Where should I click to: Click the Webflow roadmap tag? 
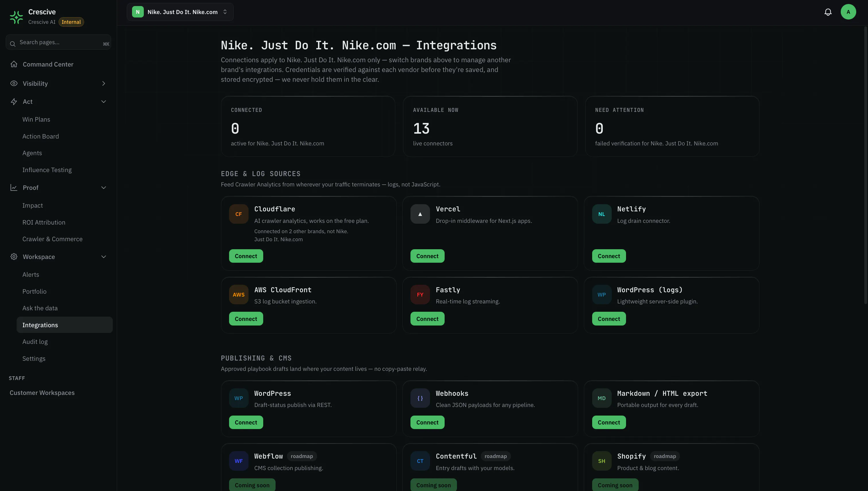pyautogui.click(x=302, y=456)
